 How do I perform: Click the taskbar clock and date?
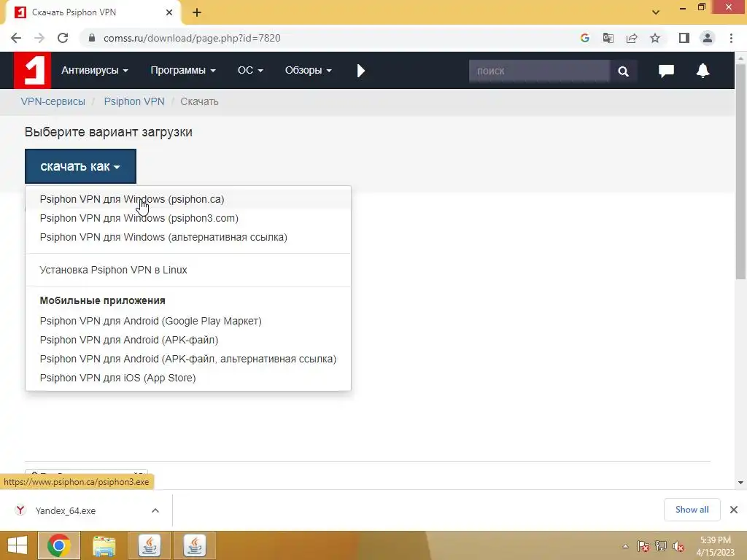point(716,546)
